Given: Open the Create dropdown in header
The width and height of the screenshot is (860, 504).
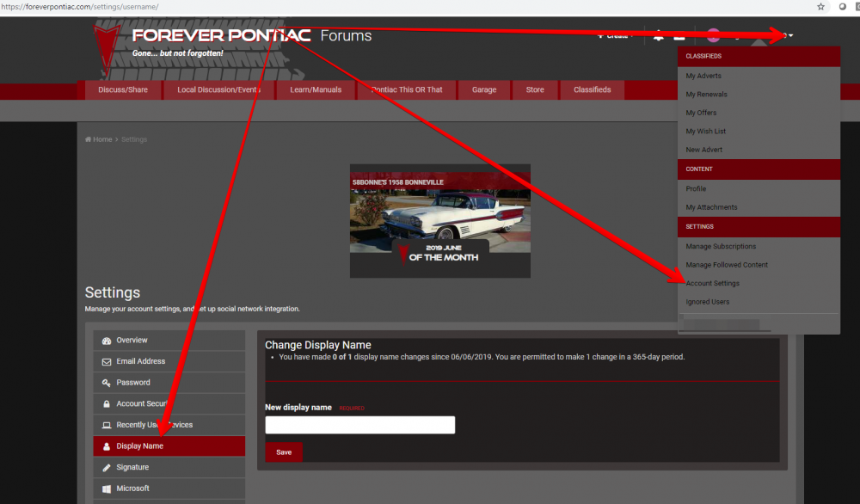Looking at the screenshot, I should (x=616, y=35).
